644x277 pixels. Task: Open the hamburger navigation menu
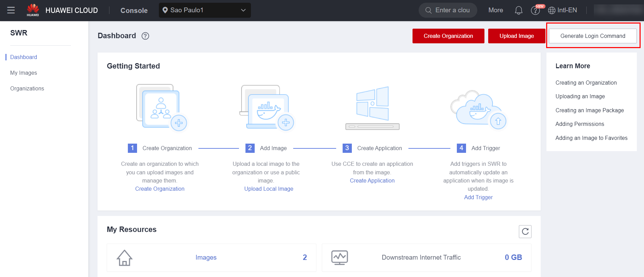click(11, 10)
